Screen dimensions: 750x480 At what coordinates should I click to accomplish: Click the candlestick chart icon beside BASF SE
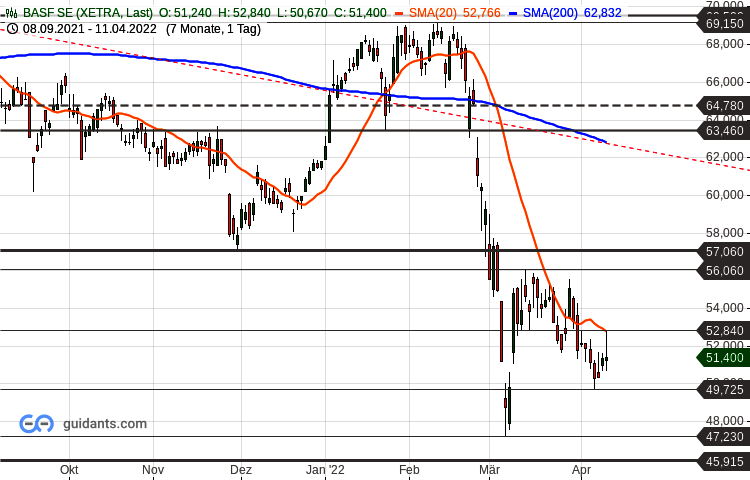(10, 12)
